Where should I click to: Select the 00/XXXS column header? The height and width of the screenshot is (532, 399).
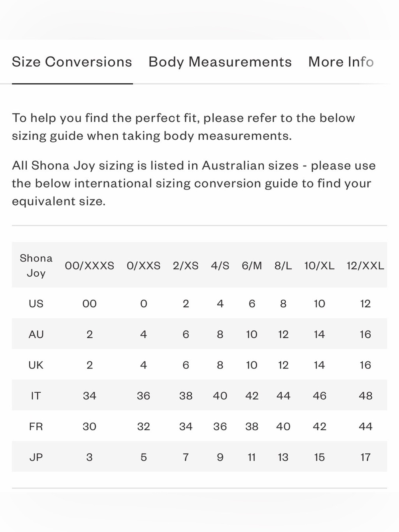click(89, 266)
